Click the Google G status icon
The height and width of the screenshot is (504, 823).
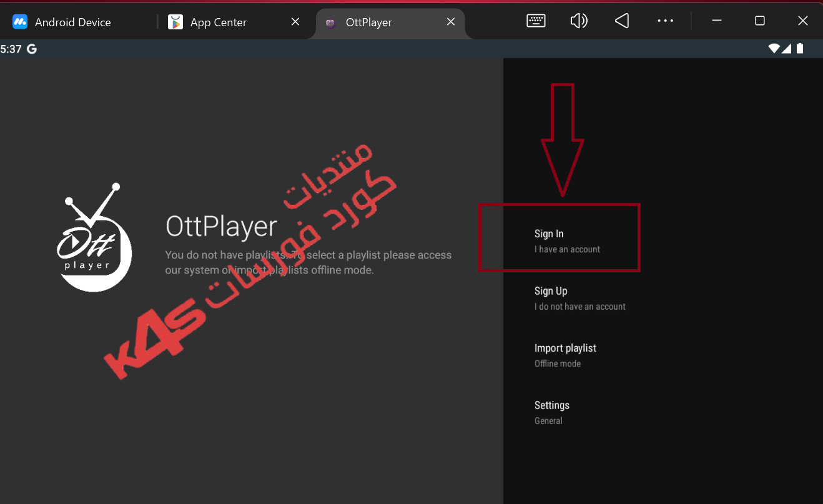[32, 49]
